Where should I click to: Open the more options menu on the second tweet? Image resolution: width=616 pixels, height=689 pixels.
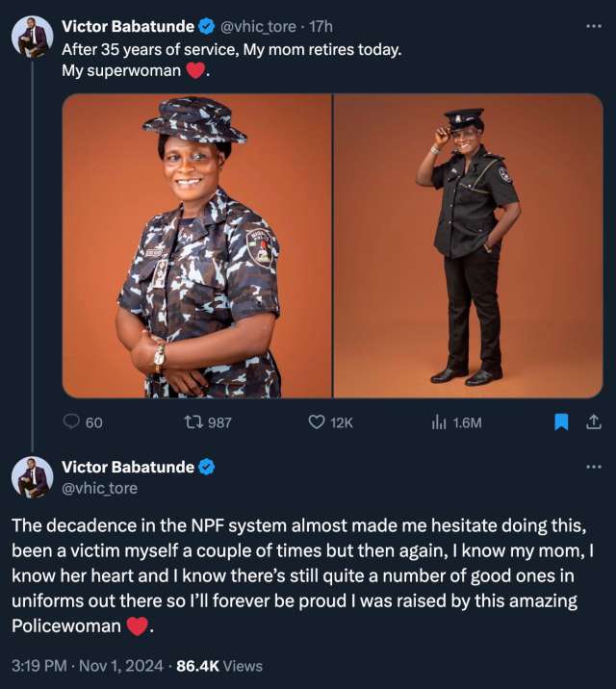click(x=594, y=468)
